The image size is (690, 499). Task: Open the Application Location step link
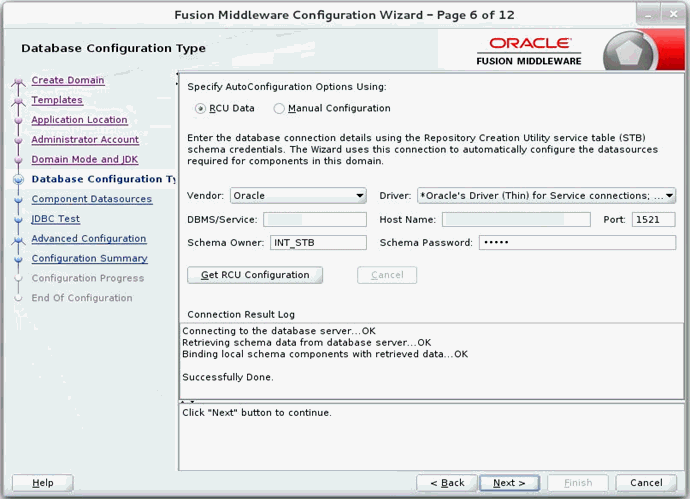[x=79, y=120]
